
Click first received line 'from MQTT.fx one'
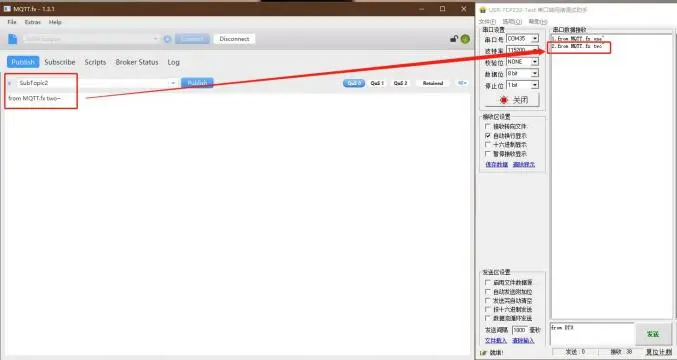578,39
